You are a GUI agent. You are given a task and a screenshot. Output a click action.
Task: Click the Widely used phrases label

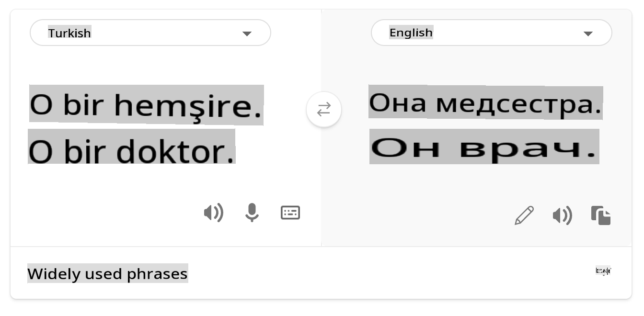point(107,274)
